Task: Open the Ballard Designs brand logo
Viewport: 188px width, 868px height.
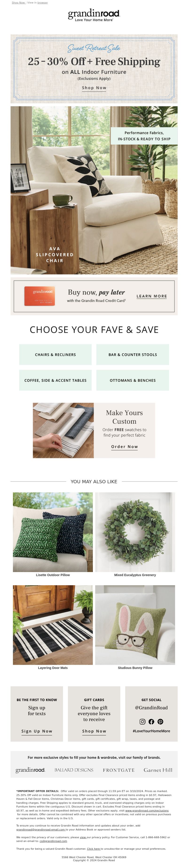Action: pos(74,770)
